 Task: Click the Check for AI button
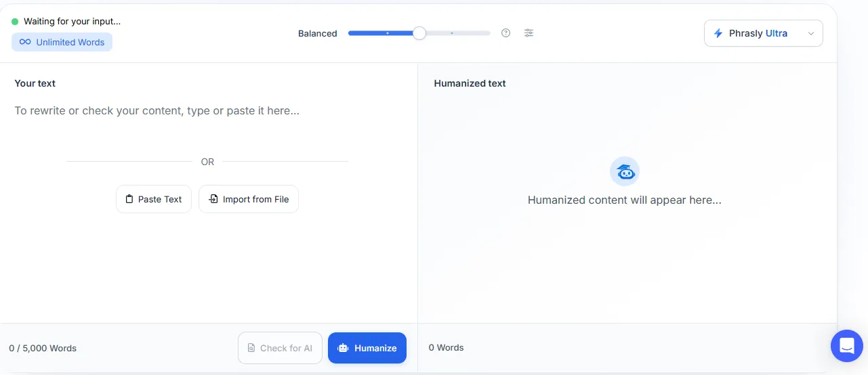280,348
